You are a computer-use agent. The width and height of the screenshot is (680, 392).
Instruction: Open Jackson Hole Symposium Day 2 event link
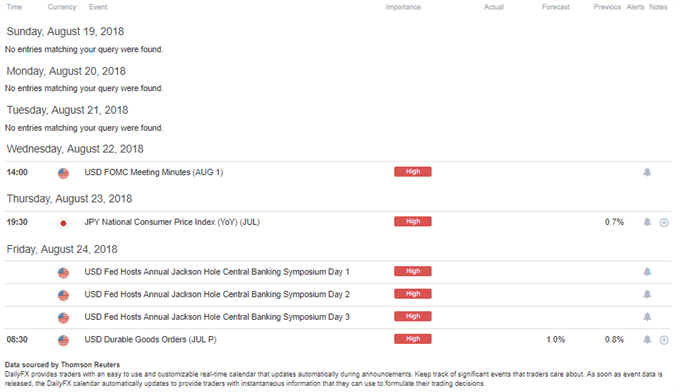(217, 294)
